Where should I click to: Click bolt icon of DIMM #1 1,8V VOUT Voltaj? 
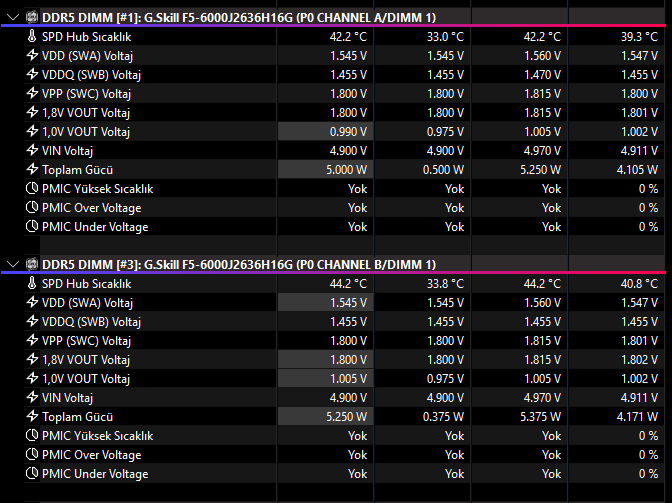point(32,112)
